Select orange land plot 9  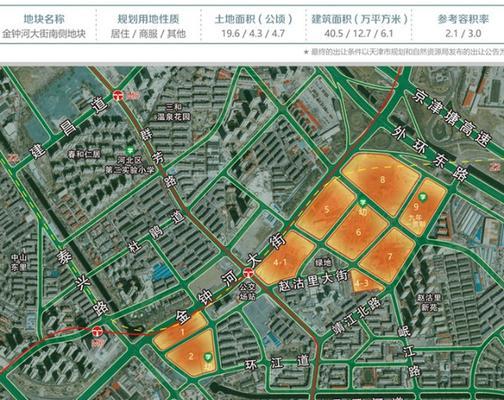click(x=422, y=207)
